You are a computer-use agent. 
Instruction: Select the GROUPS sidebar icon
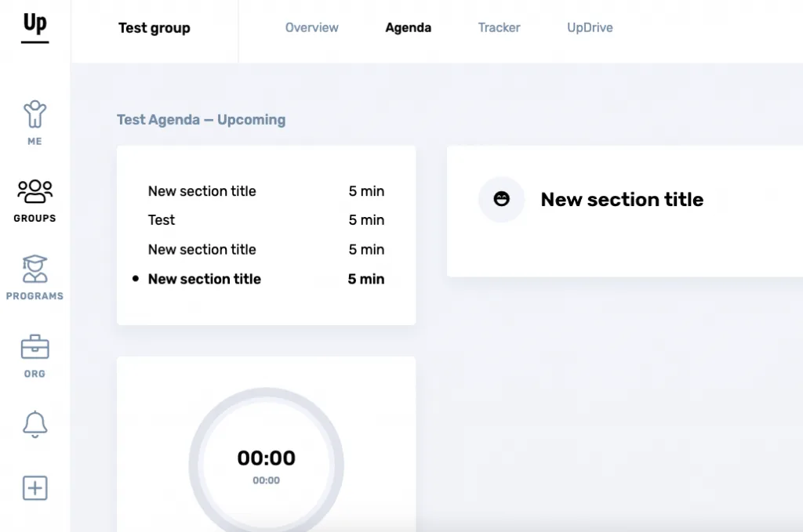tap(35, 200)
